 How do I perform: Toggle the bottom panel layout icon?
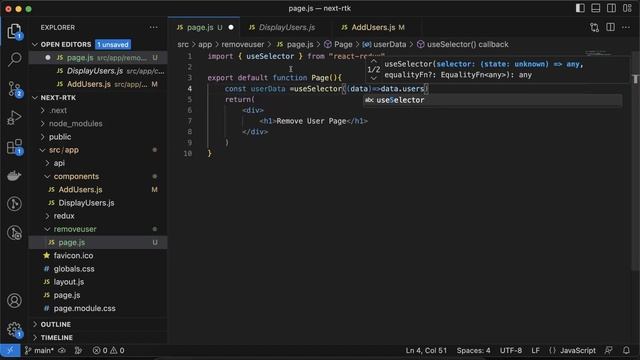pos(596,8)
